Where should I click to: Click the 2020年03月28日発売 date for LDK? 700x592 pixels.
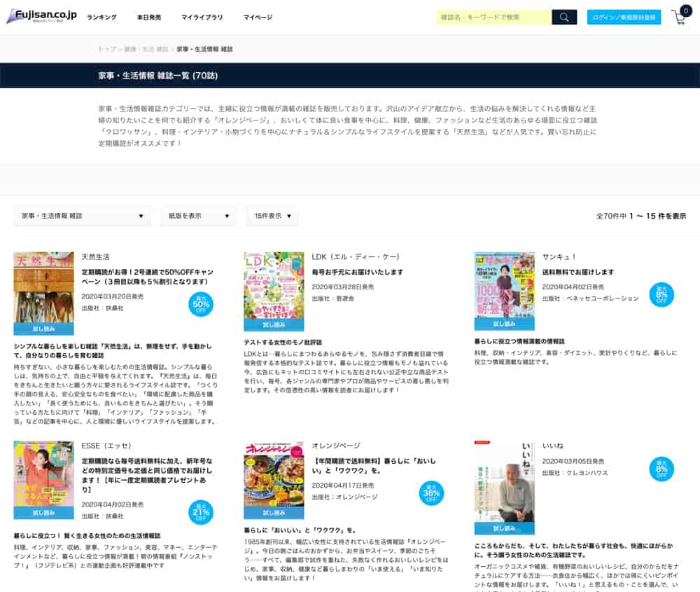(x=343, y=287)
